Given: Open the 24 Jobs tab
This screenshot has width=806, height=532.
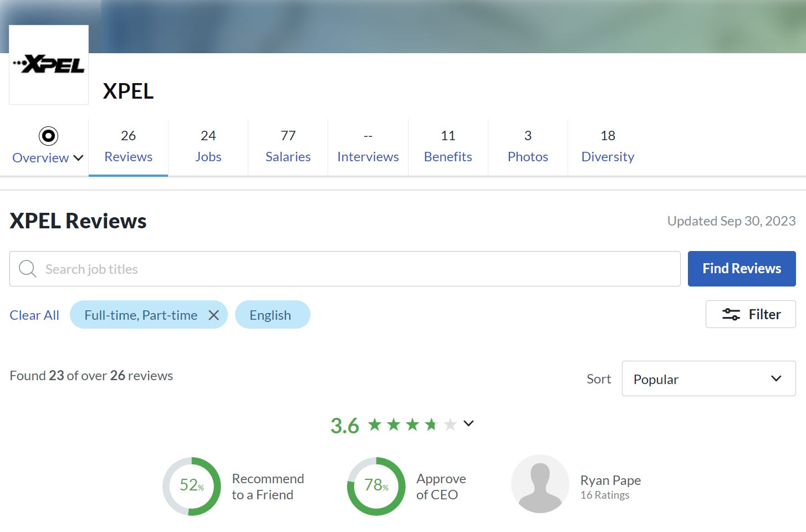Looking at the screenshot, I should point(208,147).
